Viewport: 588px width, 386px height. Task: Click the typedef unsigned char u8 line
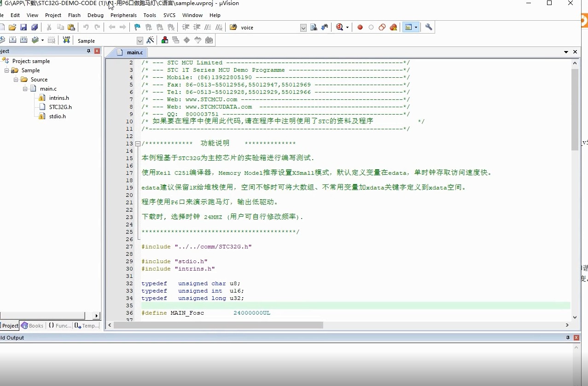coord(191,283)
